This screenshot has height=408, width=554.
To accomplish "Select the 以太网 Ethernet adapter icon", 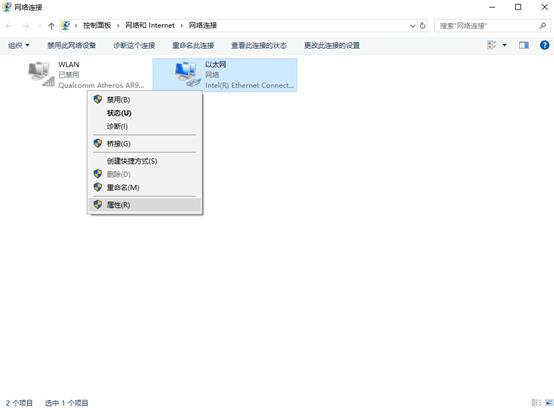I will tap(188, 74).
